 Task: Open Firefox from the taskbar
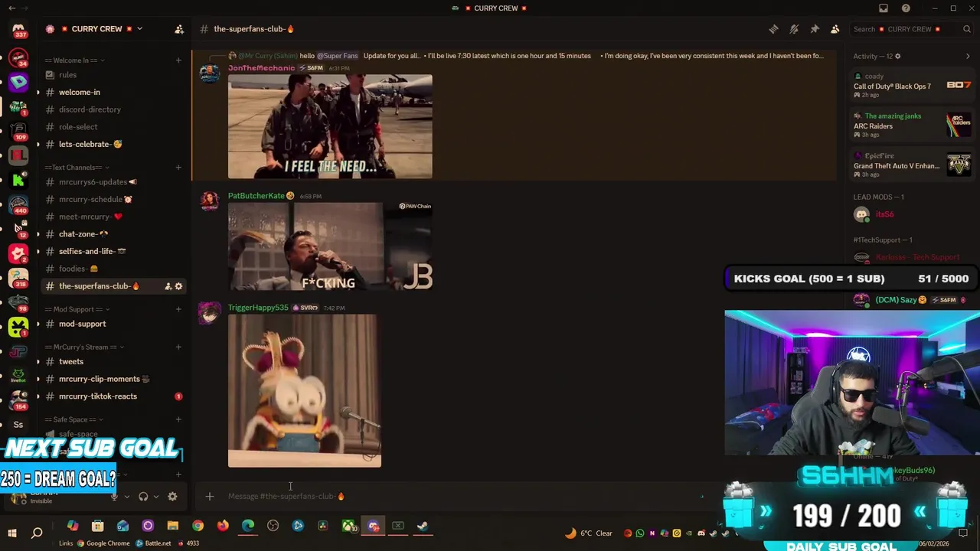coord(223,526)
